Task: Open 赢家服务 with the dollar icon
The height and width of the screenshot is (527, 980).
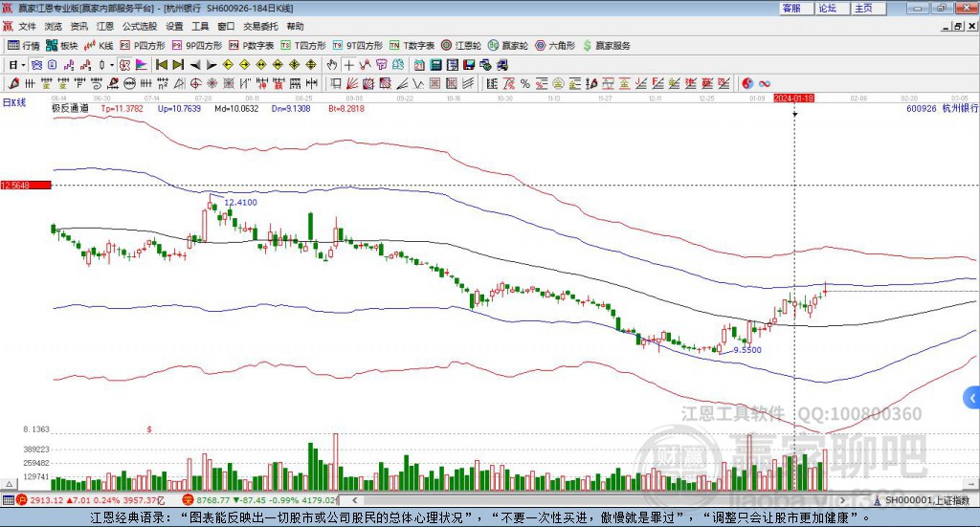Action: coord(606,46)
